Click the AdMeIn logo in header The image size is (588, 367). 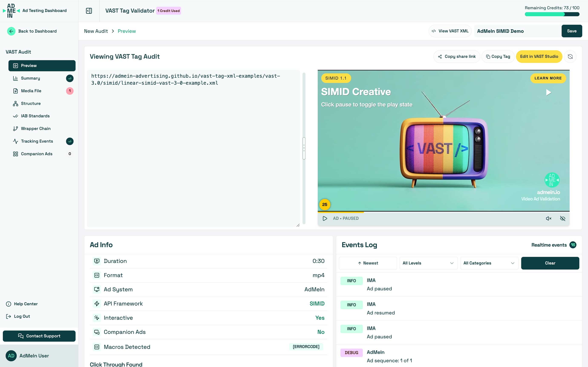pos(11,11)
